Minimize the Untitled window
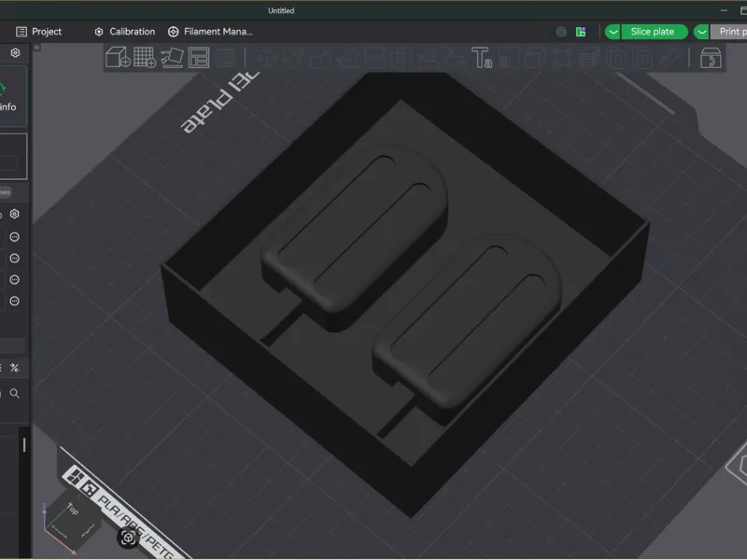Screen dimensions: 747x560 724,10
